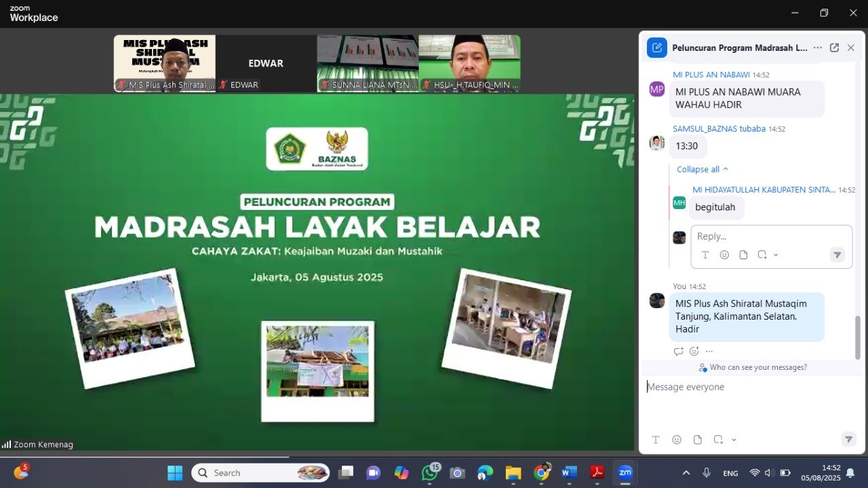Expand the dropdown arrow in the reply box
This screenshot has height=488, width=868.
(x=776, y=255)
